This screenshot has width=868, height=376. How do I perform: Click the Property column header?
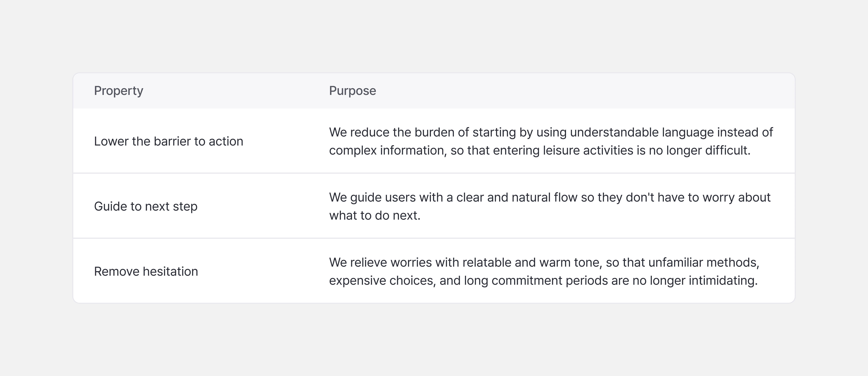click(119, 91)
